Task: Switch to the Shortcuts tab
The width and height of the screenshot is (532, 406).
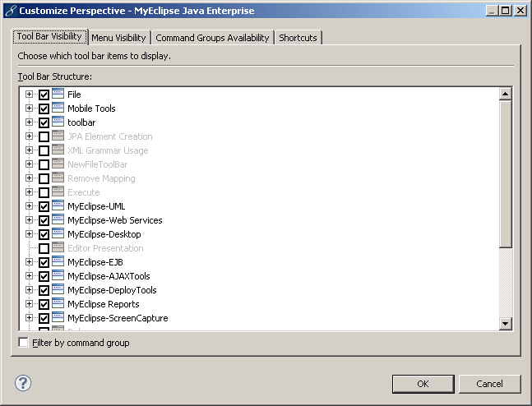Action: pyautogui.click(x=298, y=38)
